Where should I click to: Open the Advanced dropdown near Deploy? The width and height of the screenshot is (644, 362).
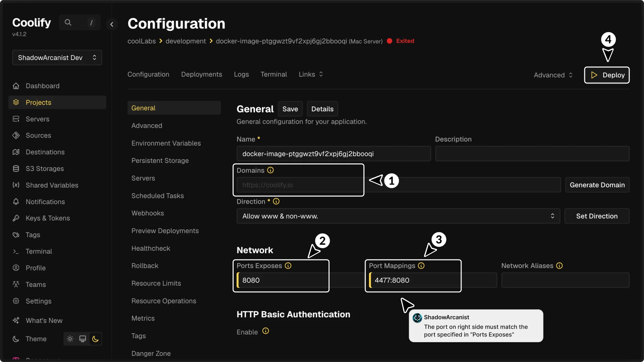(553, 75)
